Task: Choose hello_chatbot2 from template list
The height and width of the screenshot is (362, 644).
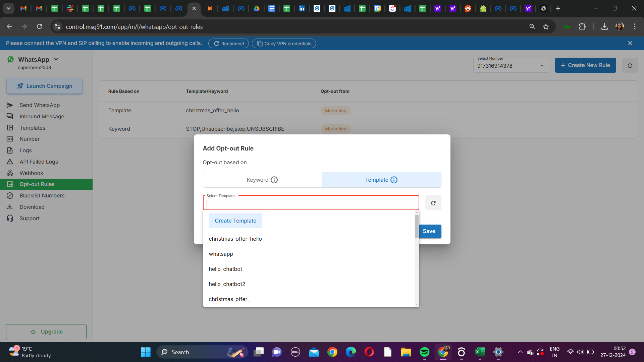Action: (227, 284)
